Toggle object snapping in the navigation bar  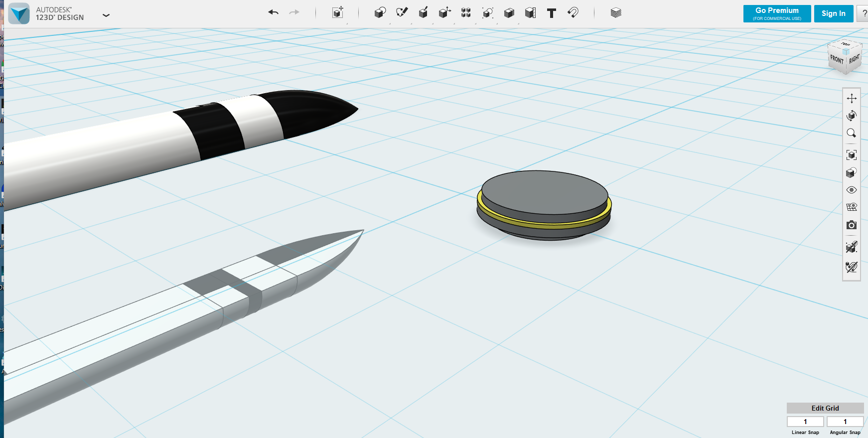[x=852, y=247]
